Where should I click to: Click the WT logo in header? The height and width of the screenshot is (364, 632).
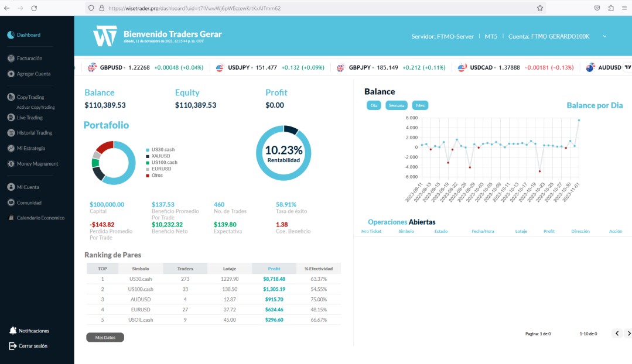(105, 36)
